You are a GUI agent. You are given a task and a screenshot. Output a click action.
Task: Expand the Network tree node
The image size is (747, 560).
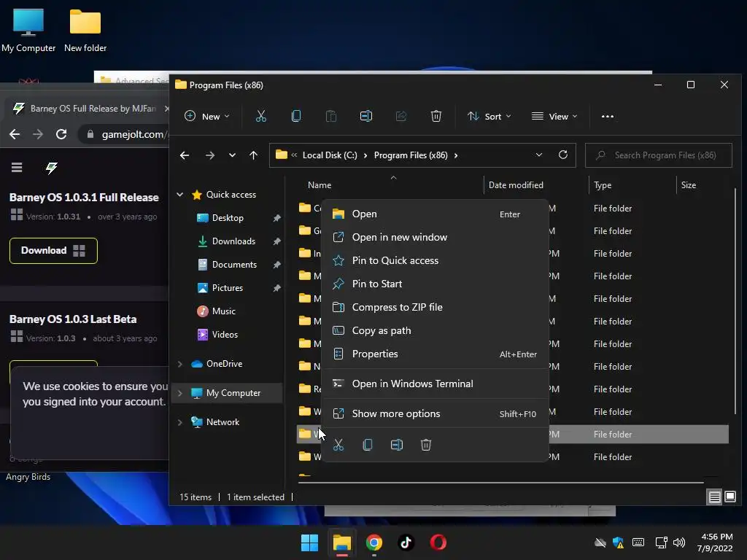coord(180,422)
